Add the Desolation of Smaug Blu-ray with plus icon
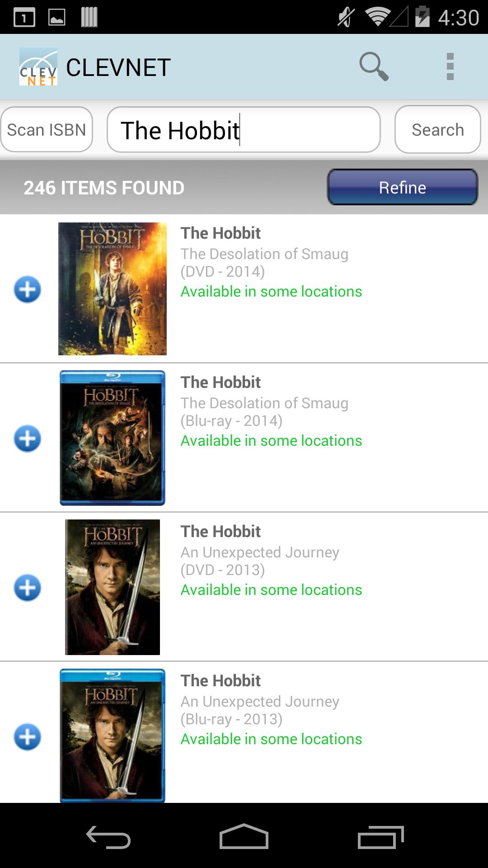This screenshot has height=868, width=488. pyautogui.click(x=28, y=437)
